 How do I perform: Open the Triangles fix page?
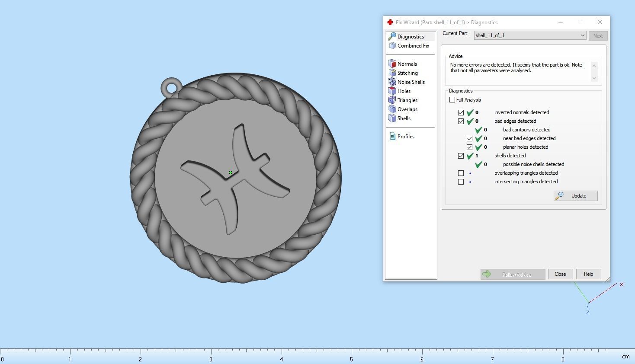[x=407, y=100]
